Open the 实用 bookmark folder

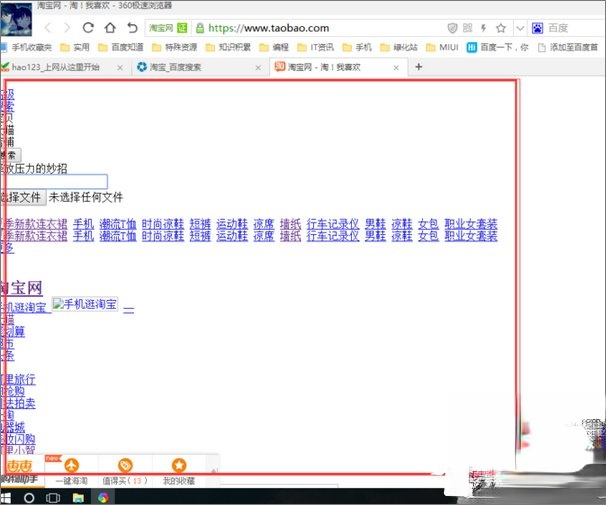75,48
